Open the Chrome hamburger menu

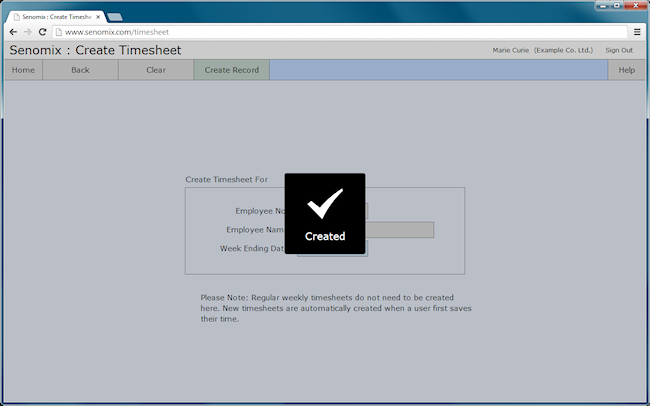[637, 32]
